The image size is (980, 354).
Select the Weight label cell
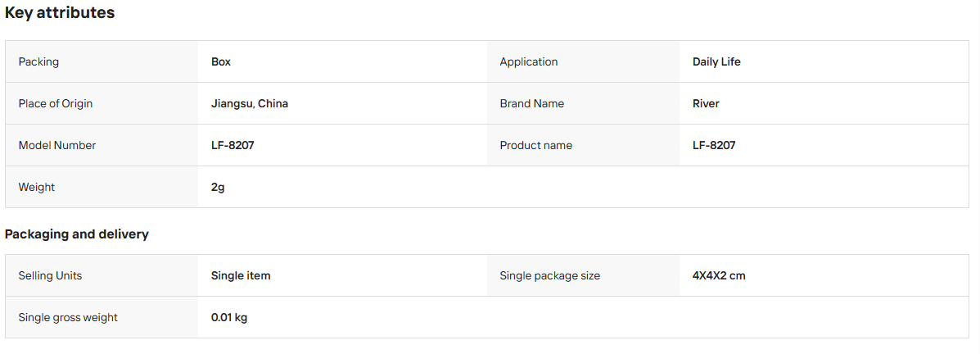102,187
